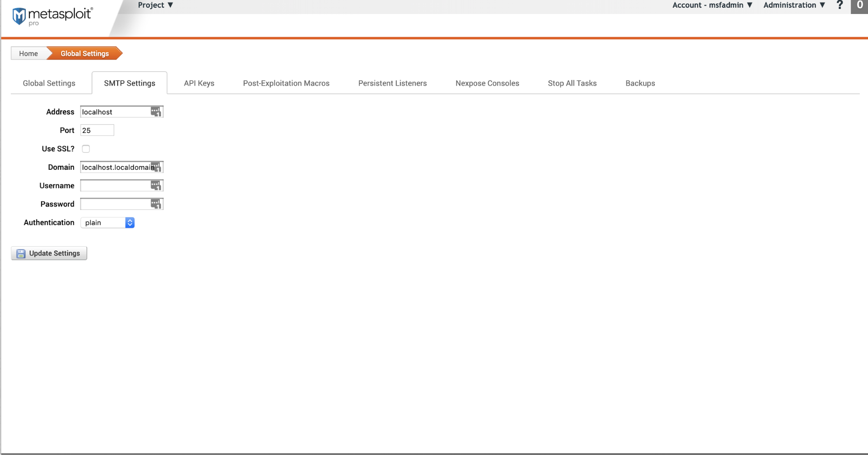Select the Backups tab
This screenshot has height=455, width=868.
[640, 83]
